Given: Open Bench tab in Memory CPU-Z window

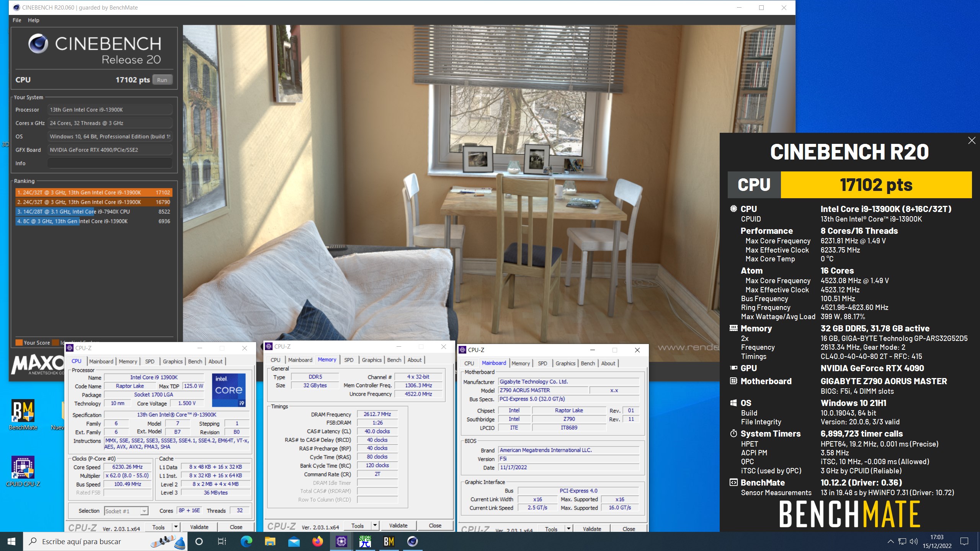Looking at the screenshot, I should (394, 360).
